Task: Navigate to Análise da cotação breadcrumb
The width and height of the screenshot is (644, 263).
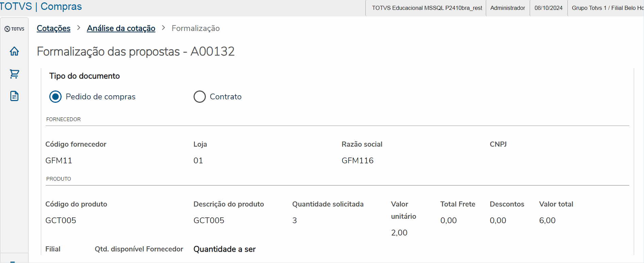Action: pos(121,28)
